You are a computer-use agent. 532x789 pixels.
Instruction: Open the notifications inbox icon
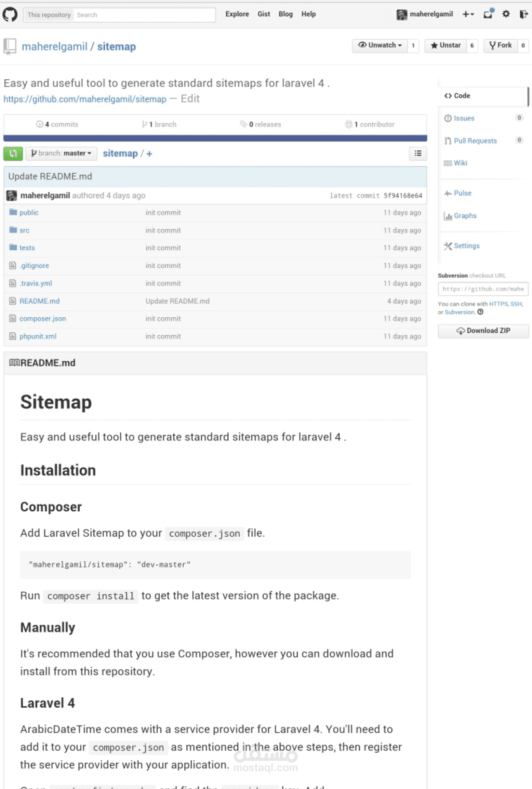pos(489,14)
